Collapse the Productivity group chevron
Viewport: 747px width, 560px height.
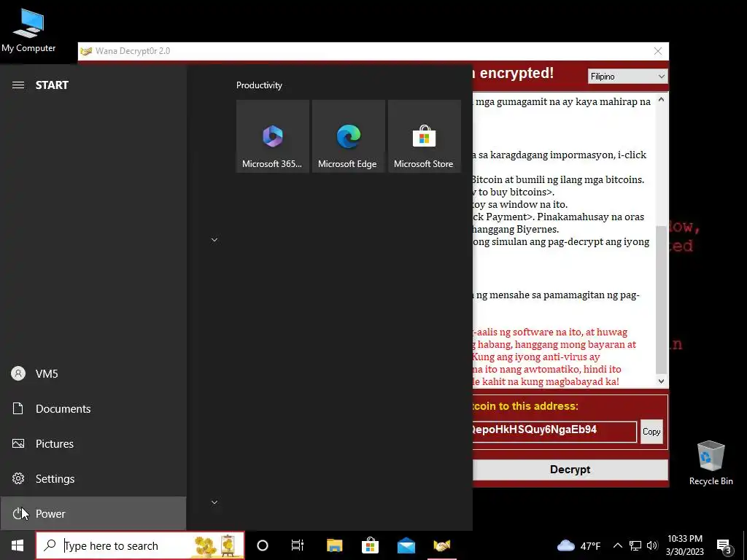[x=214, y=240]
